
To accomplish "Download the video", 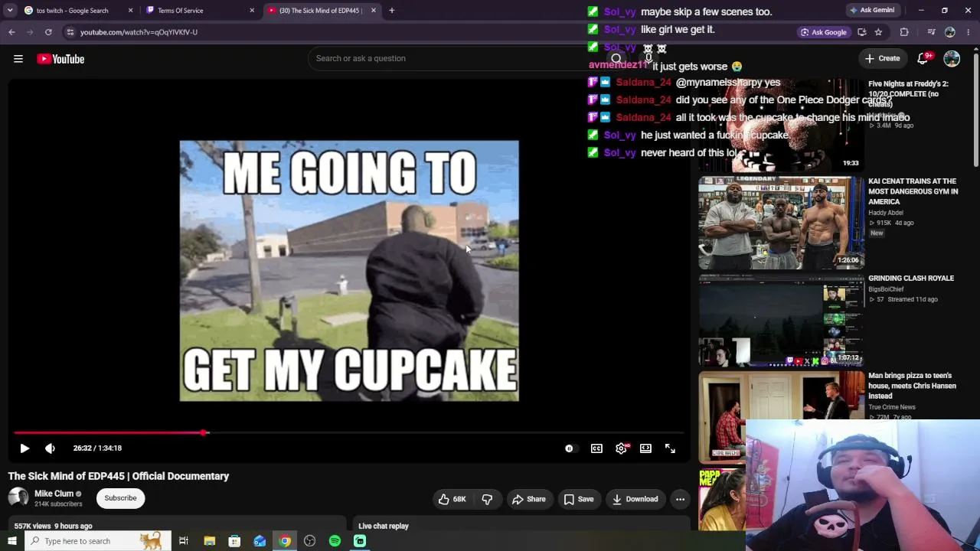I will pyautogui.click(x=635, y=499).
